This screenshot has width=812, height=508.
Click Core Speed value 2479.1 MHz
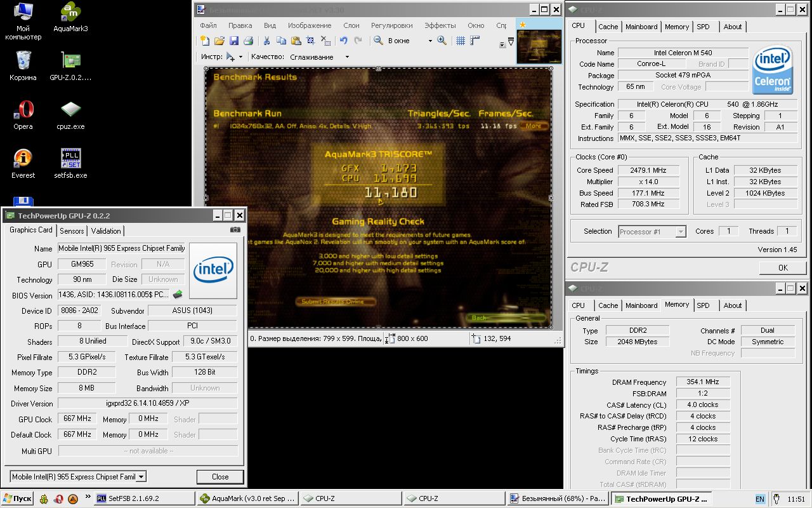coord(648,170)
